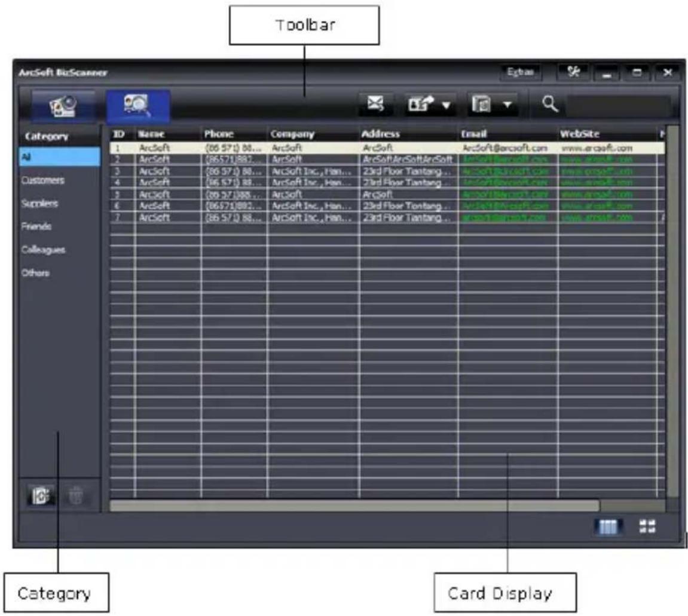Sort by the ID column header
Screen dimensions: 688x616
tap(123, 134)
